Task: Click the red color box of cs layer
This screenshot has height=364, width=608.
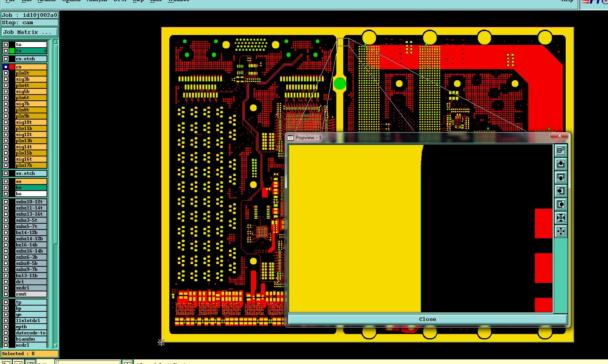Action: point(12,67)
